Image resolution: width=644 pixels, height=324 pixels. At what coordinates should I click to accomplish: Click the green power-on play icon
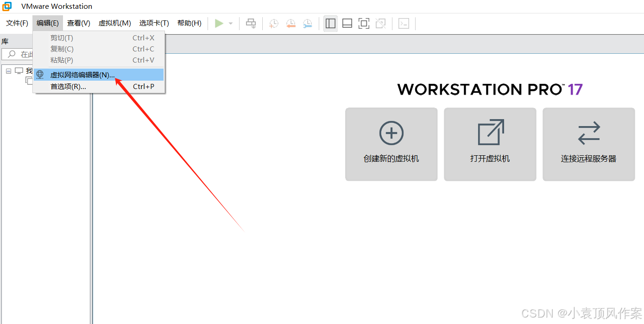point(219,23)
